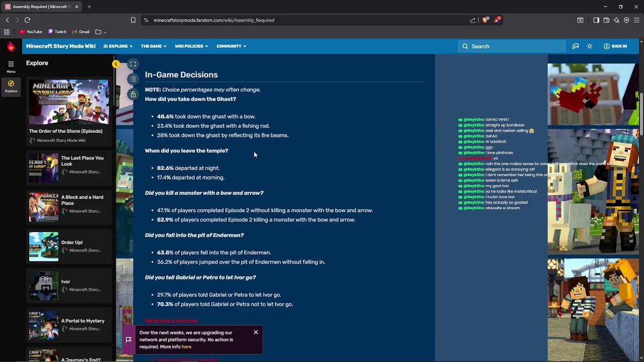This screenshot has width=644, height=362.
Task: Share this page using the share icon
Action: tap(473, 20)
